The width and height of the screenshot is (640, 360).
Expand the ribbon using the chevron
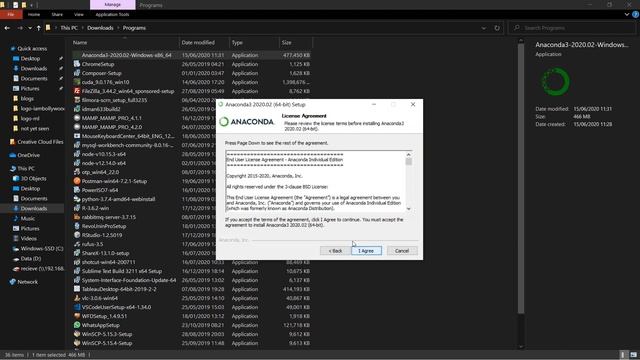[x=627, y=14]
